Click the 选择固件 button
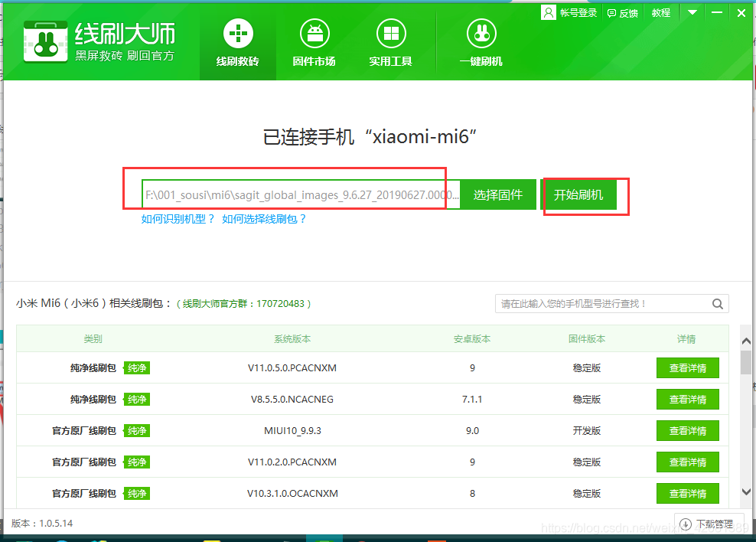Screen dimensions: 756x542 (x=498, y=194)
